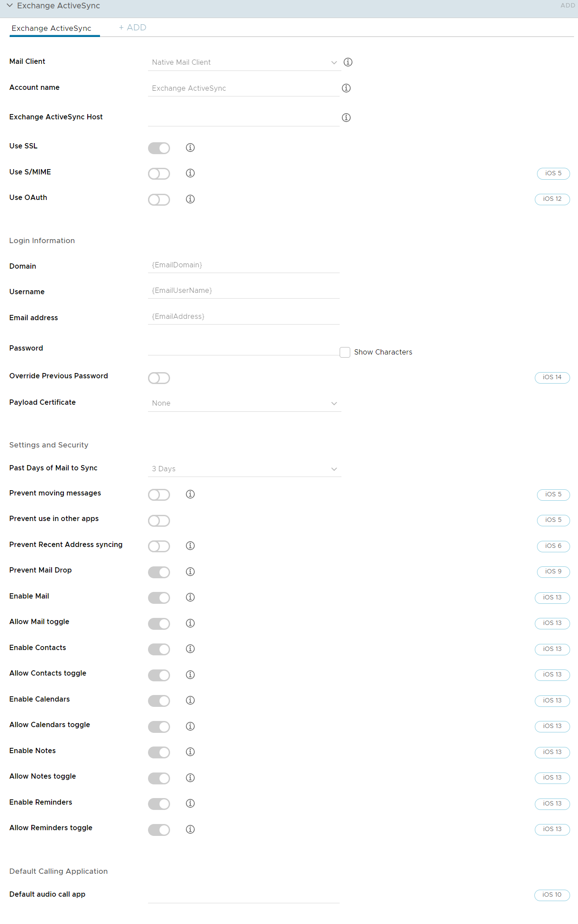
Task: Click the iOS 14 badge for Override Password
Action: pos(552,377)
